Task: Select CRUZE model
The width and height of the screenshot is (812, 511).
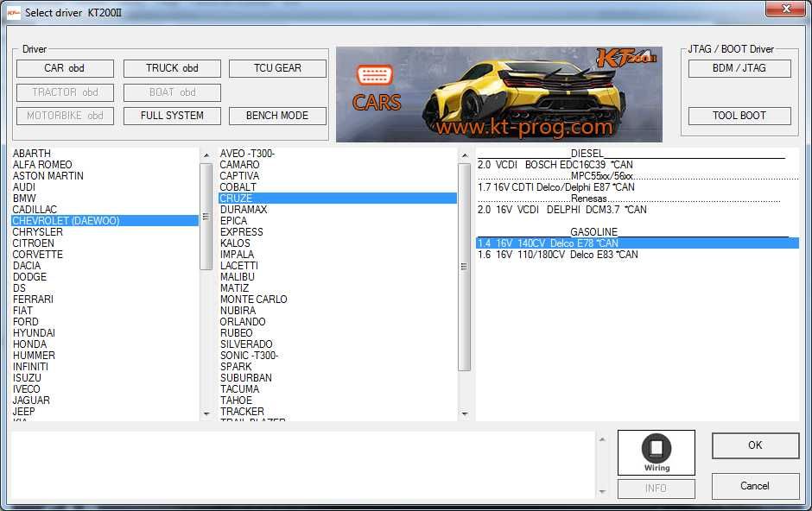Action: click(x=338, y=199)
